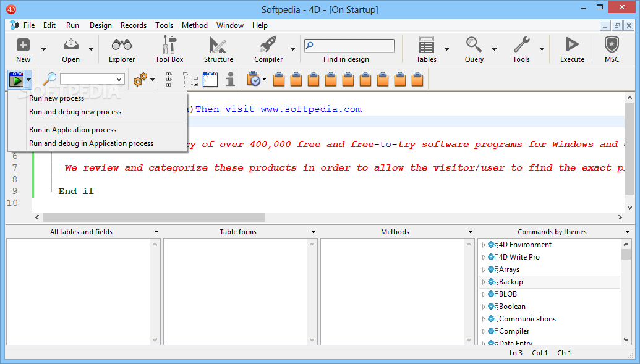Open Methods list dropdown
Viewport: 640px width, 364px height.
(x=470, y=232)
